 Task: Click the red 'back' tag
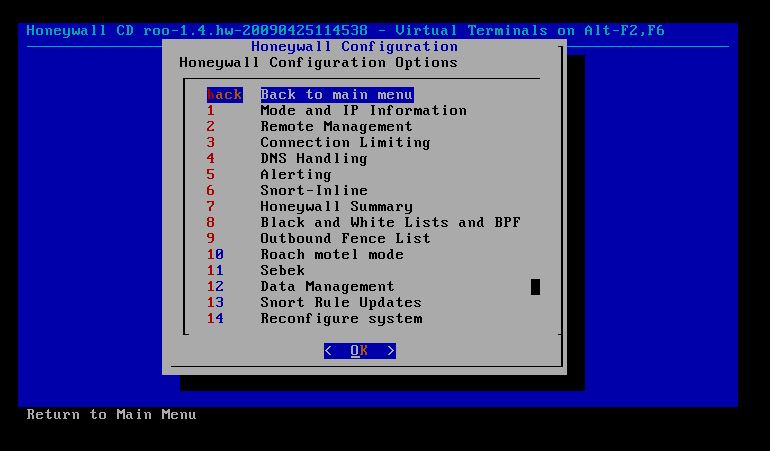[x=224, y=94]
